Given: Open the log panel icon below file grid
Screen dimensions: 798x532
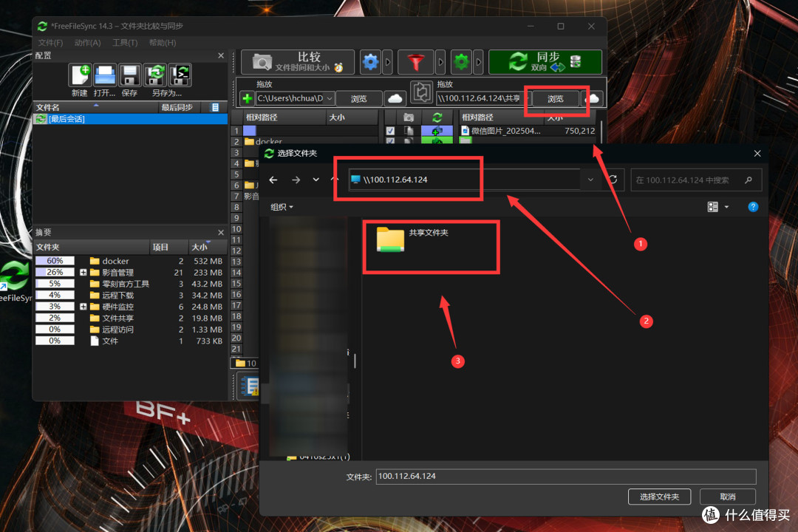Looking at the screenshot, I should point(250,386).
